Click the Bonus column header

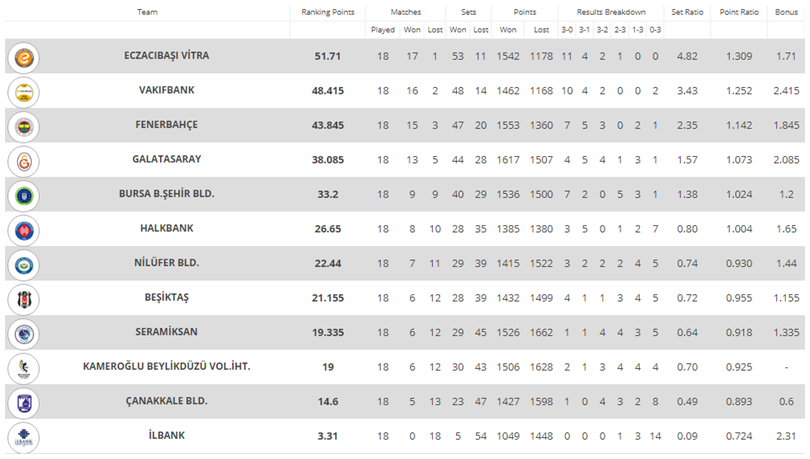pos(786,12)
